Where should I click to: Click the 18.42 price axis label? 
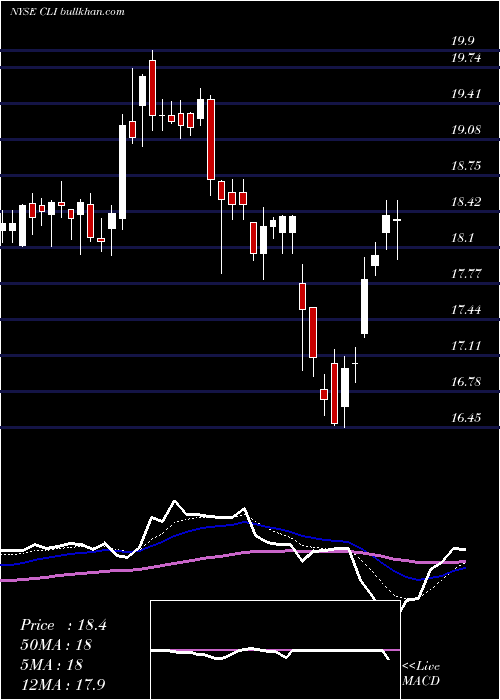[466, 202]
